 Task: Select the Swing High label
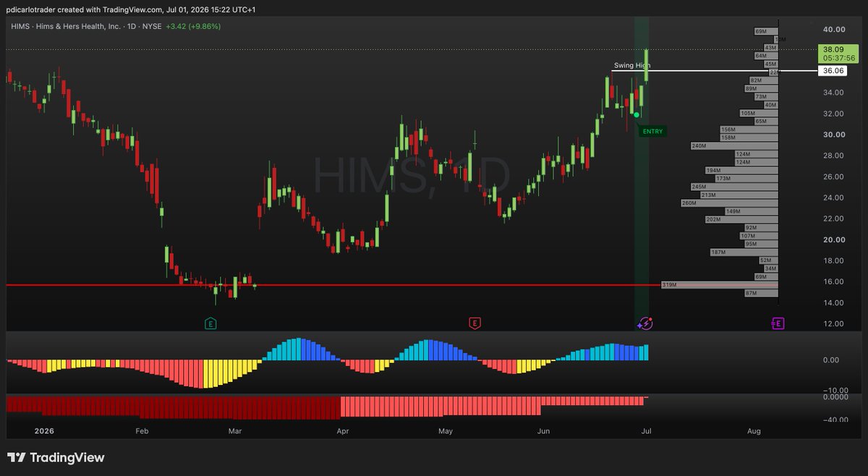631,65
